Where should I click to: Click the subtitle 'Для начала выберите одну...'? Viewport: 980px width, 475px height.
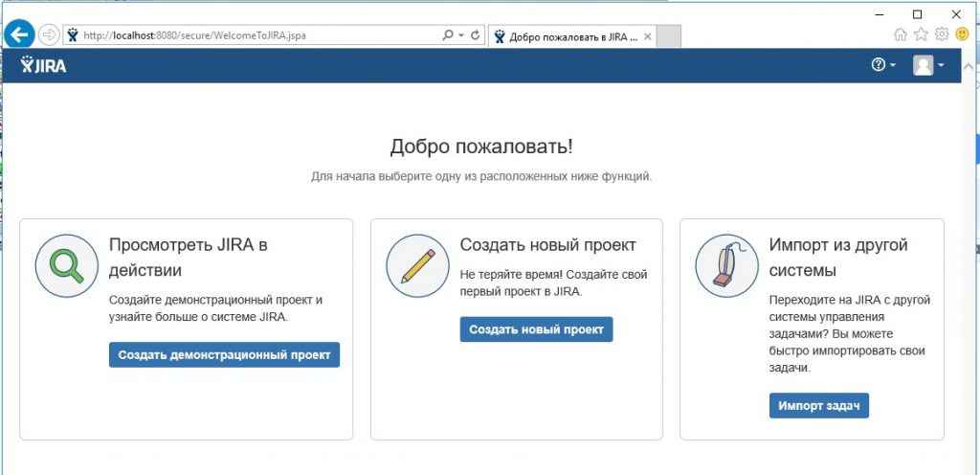tap(481, 177)
